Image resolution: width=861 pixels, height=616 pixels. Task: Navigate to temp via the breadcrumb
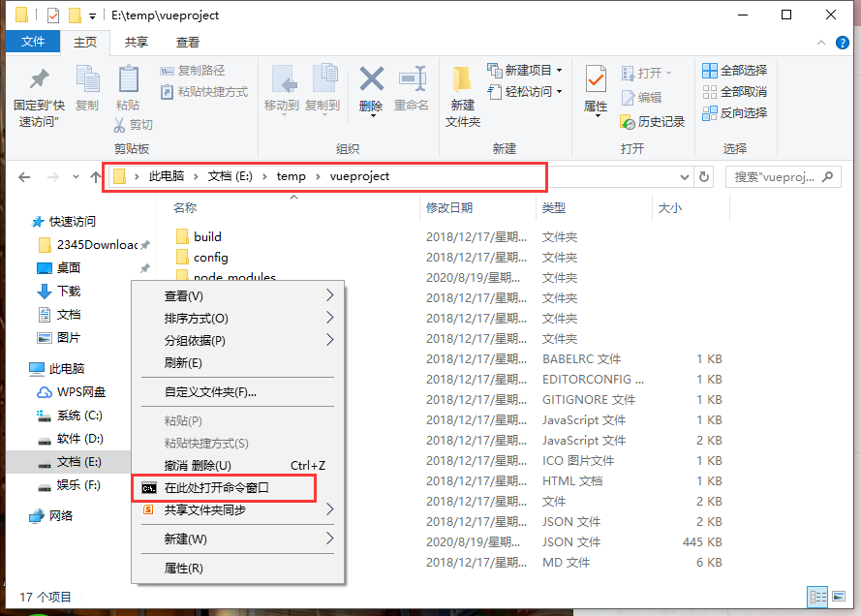(292, 176)
